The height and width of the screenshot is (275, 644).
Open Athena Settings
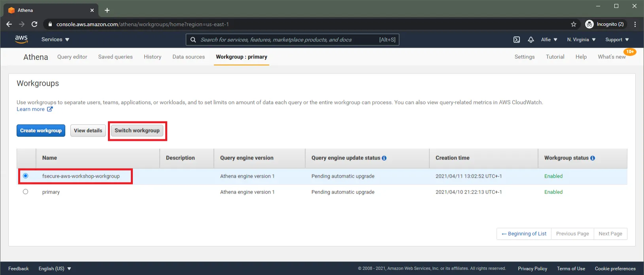525,57
